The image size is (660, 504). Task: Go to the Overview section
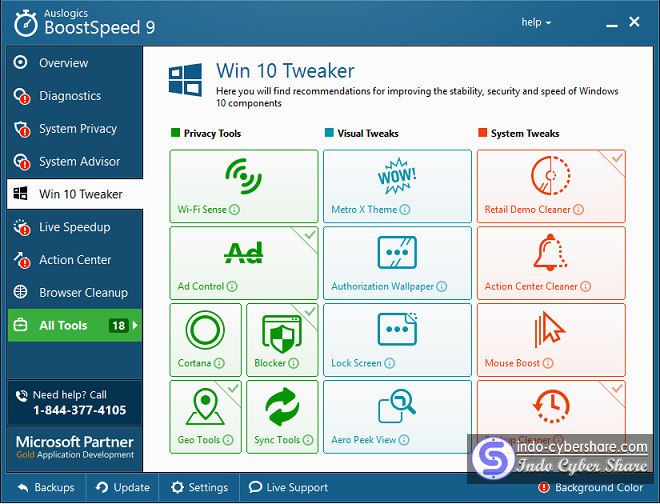[75, 63]
